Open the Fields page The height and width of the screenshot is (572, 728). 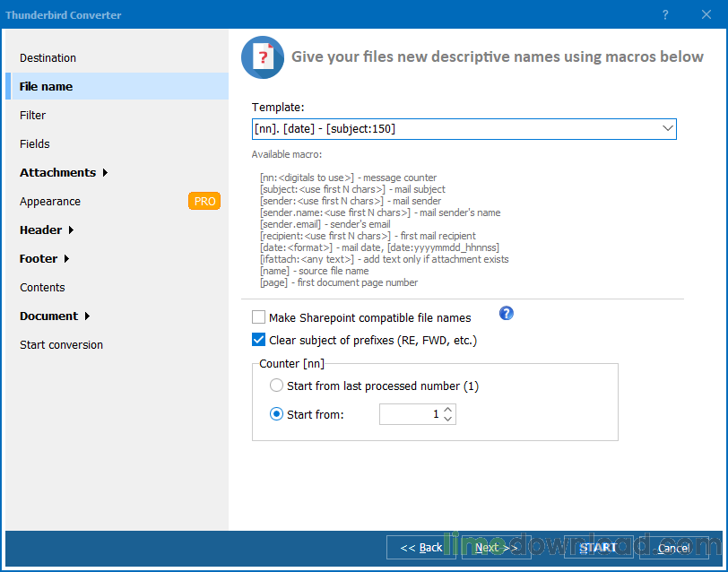(x=34, y=143)
